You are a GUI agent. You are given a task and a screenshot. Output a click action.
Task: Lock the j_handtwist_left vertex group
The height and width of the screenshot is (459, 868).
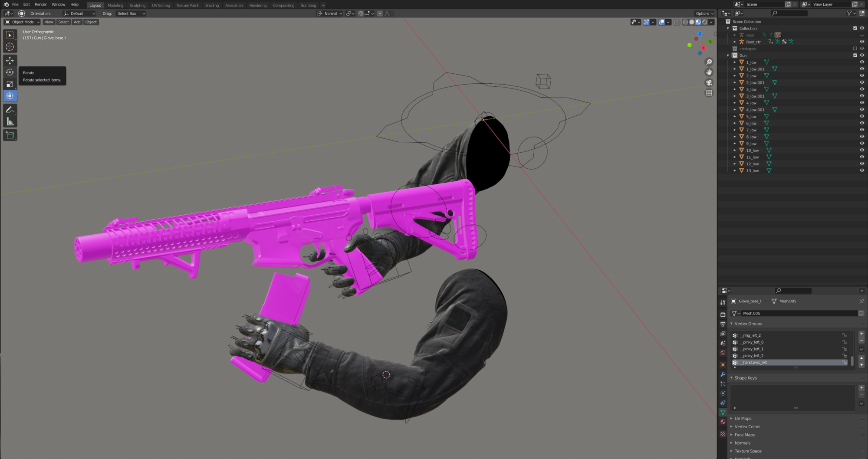coord(844,362)
